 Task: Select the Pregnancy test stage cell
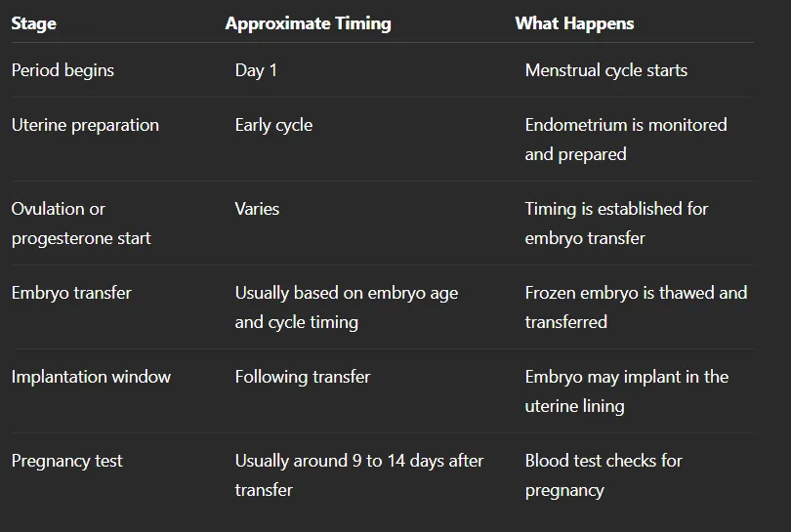66,461
